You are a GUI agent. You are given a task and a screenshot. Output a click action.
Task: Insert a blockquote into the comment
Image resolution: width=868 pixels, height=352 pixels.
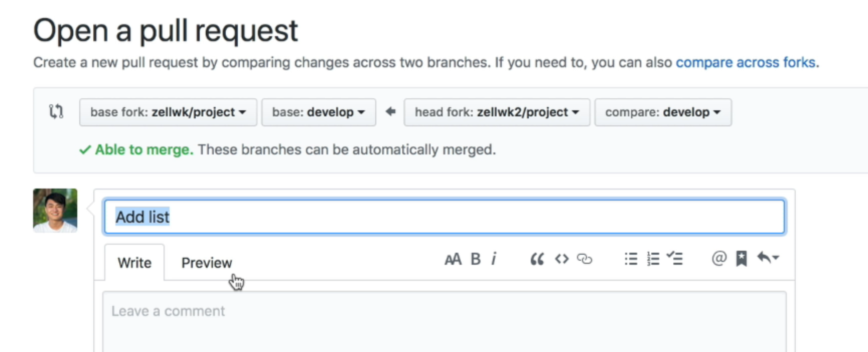click(x=536, y=259)
